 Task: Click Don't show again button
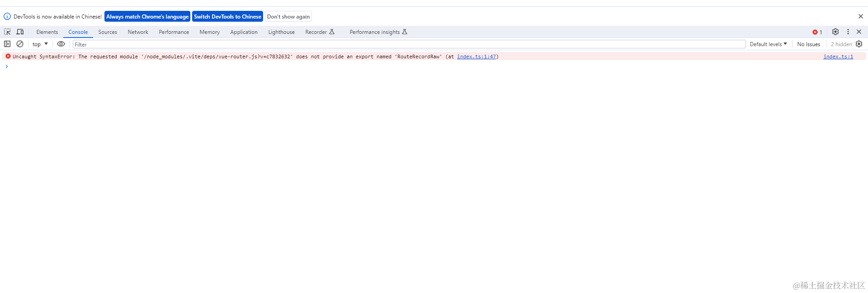coord(288,16)
